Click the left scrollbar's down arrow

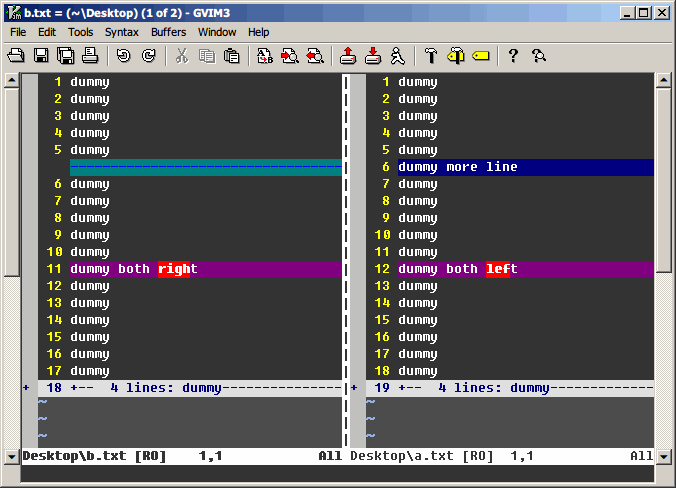pyautogui.click(x=11, y=457)
